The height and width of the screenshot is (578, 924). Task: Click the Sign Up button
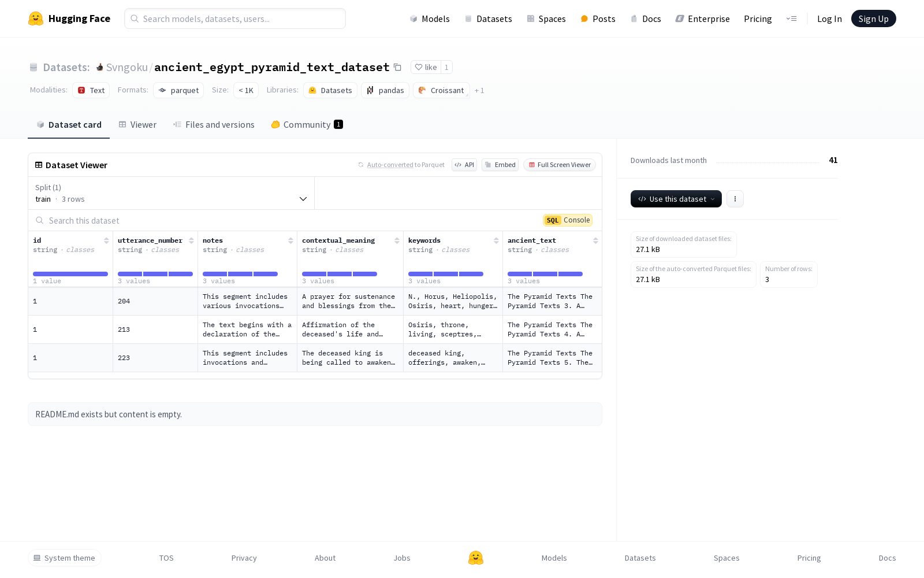[x=873, y=18]
